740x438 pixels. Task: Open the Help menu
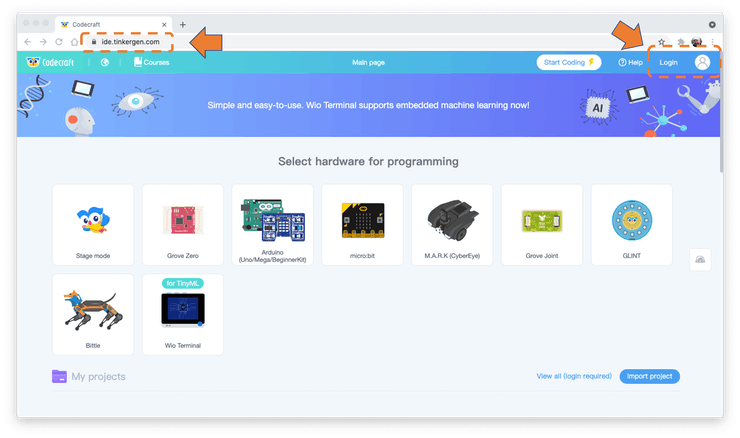tap(631, 62)
